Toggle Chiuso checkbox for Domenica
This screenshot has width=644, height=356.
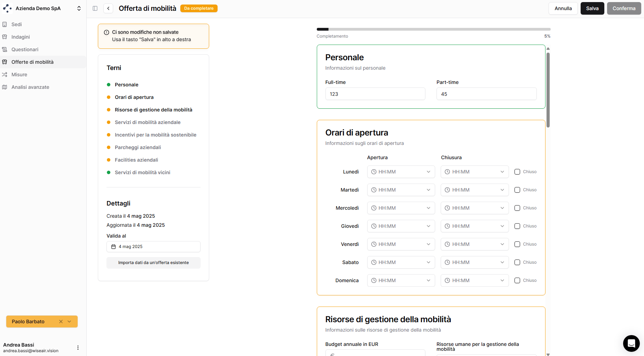click(517, 280)
